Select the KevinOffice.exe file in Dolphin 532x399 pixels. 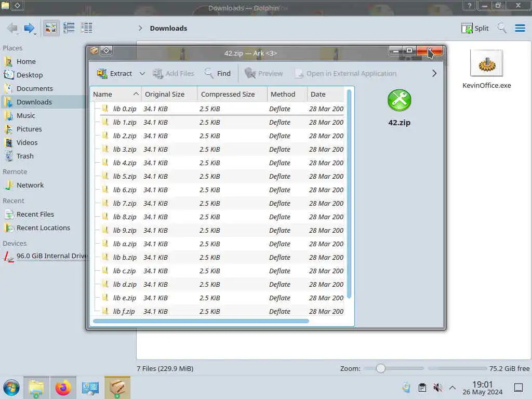(486, 70)
